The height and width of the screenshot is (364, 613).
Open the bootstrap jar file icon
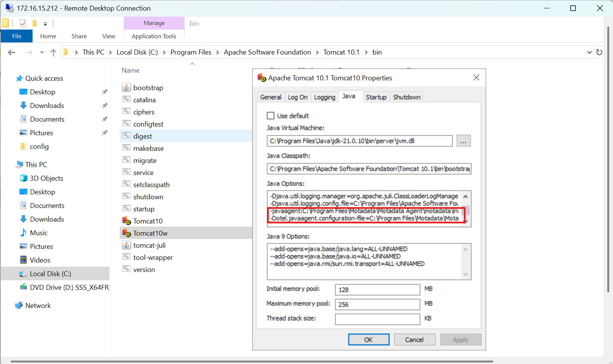(x=127, y=87)
